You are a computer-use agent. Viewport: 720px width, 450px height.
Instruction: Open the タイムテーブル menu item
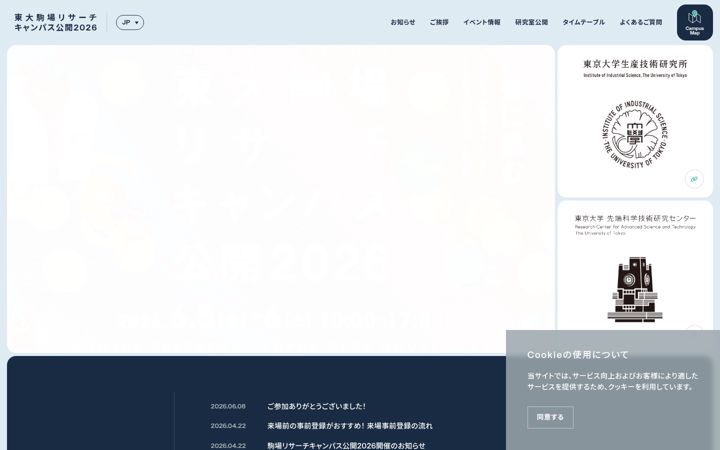584,22
